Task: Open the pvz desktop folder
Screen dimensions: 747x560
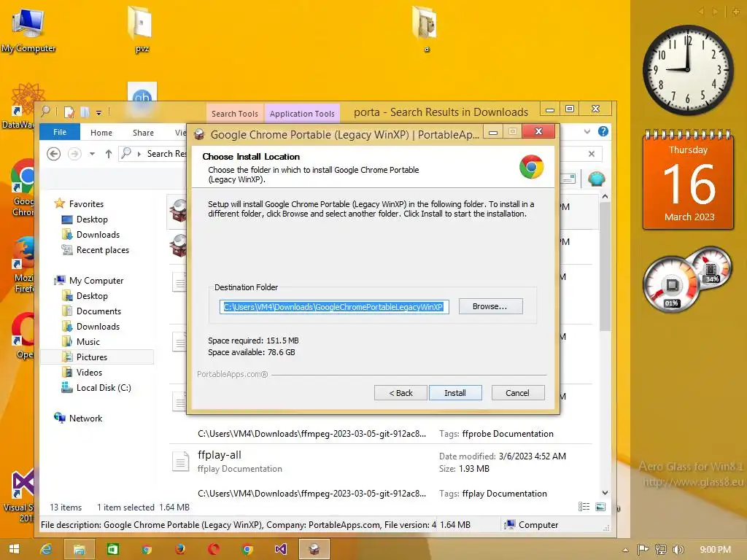Action: pyautogui.click(x=142, y=28)
